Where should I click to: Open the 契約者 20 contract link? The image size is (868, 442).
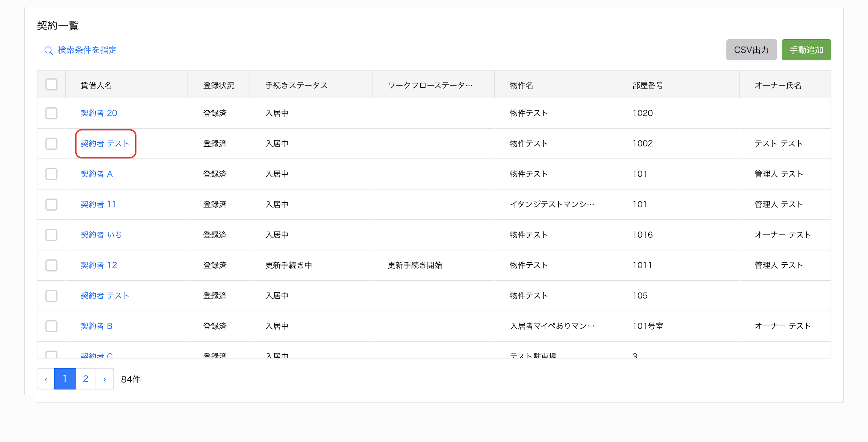[99, 113]
